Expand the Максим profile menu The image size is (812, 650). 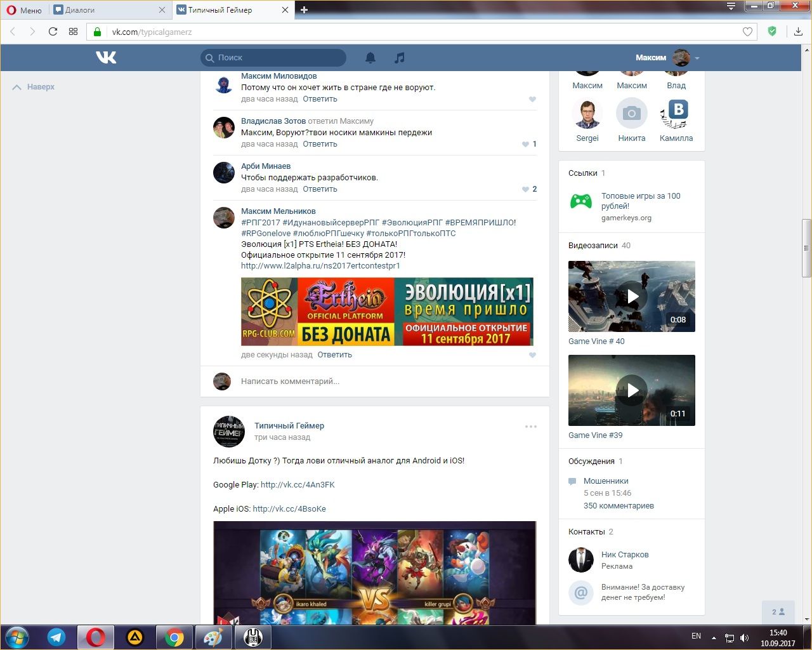667,58
